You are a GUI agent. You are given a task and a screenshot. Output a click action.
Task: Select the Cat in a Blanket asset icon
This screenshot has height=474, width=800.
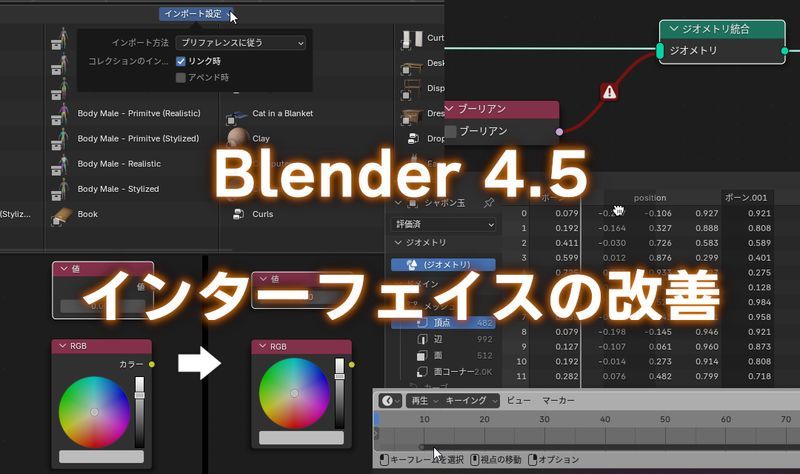(x=236, y=117)
